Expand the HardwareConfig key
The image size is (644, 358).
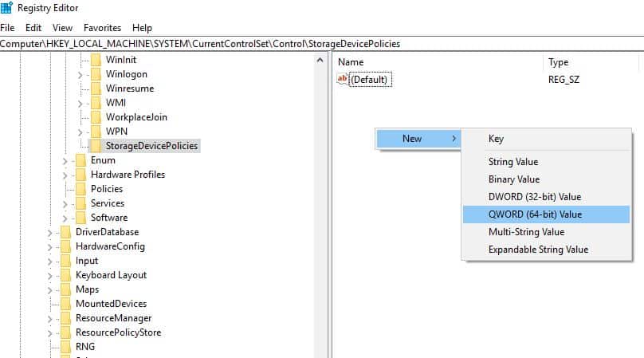(x=49, y=247)
